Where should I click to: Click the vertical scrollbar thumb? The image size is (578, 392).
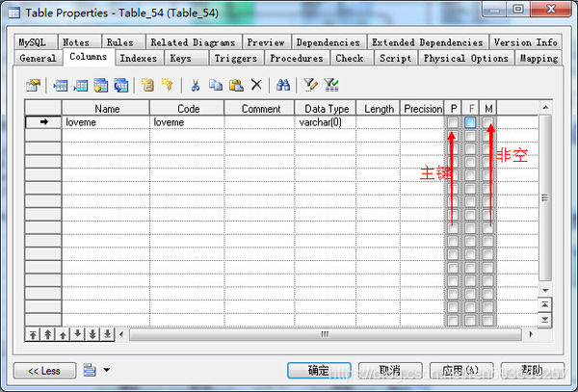pyautogui.click(x=545, y=197)
